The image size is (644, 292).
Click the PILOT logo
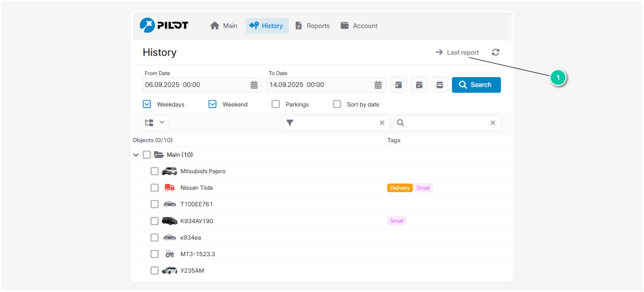point(164,25)
